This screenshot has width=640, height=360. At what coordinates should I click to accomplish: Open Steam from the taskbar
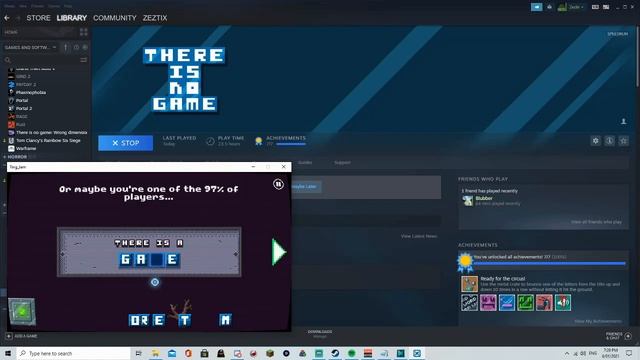[335, 353]
